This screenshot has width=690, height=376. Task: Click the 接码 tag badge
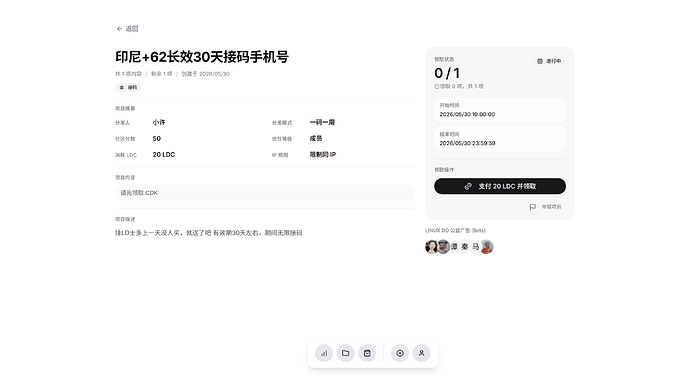tap(128, 87)
